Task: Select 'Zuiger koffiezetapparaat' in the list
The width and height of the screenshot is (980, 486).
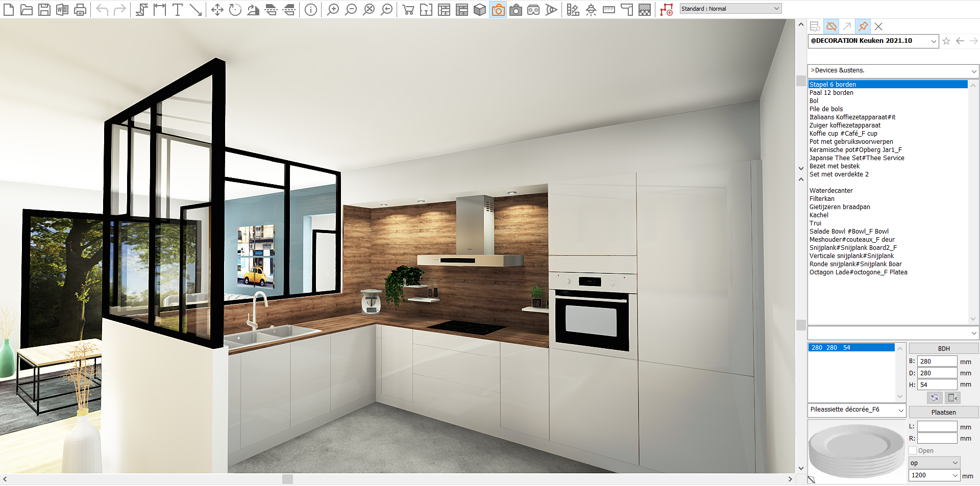Action: (845, 125)
